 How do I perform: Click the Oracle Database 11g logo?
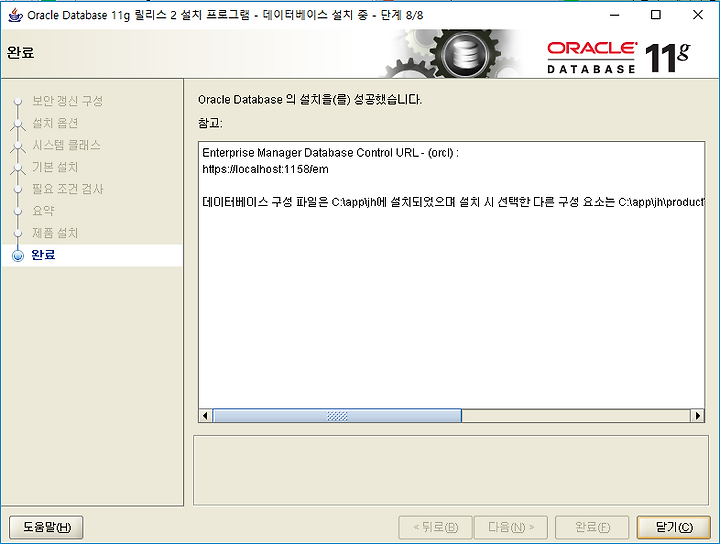pyautogui.click(x=619, y=57)
